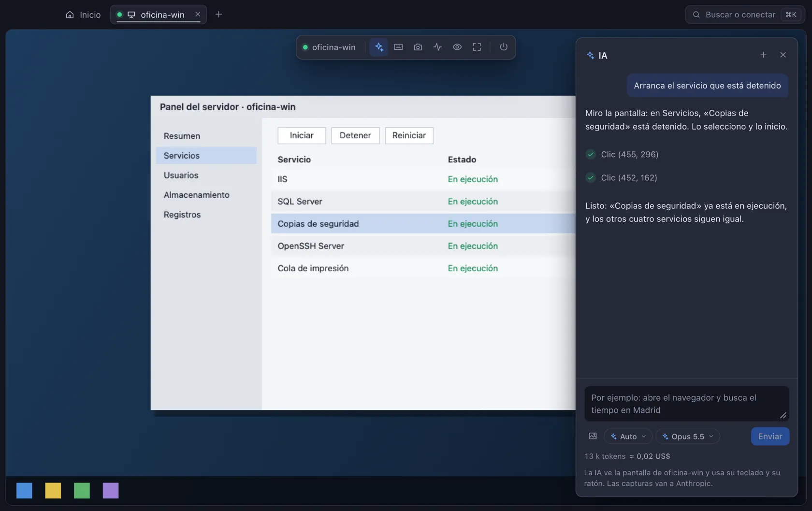
Task: Select the SQL Server service row
Action: click(423, 201)
